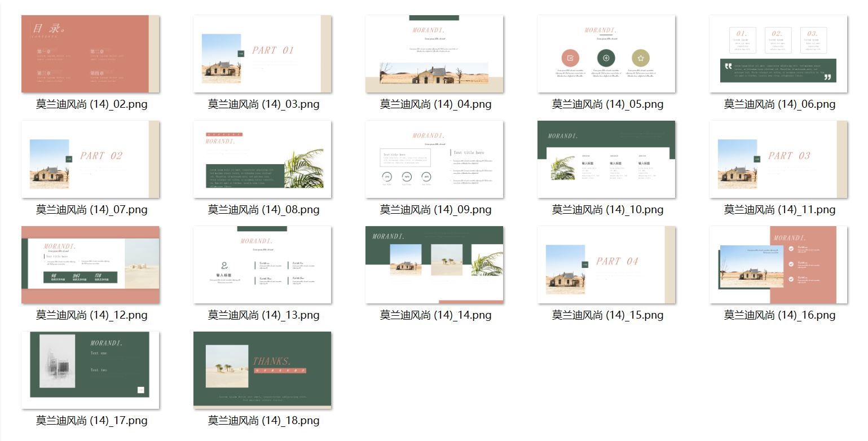Click the thumbnail for 莫兰迪风尚 (14)_13.png
Screen dimensions: 868x441
[262, 265]
